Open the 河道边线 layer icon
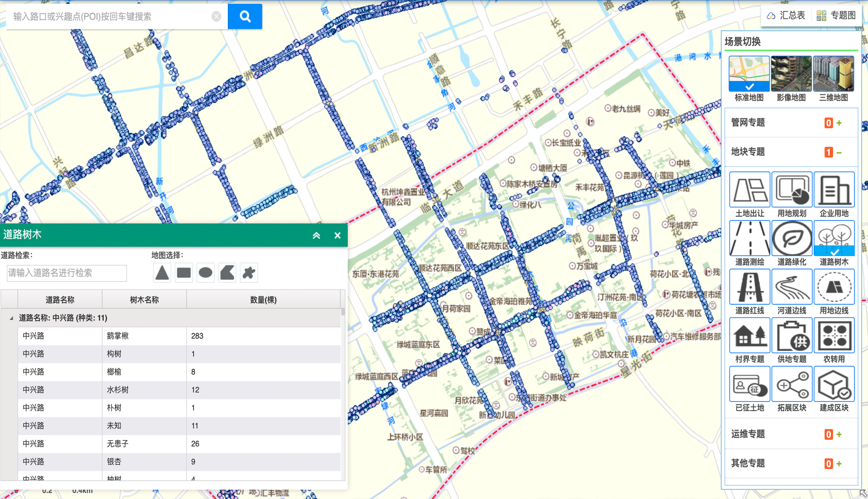 (x=791, y=287)
